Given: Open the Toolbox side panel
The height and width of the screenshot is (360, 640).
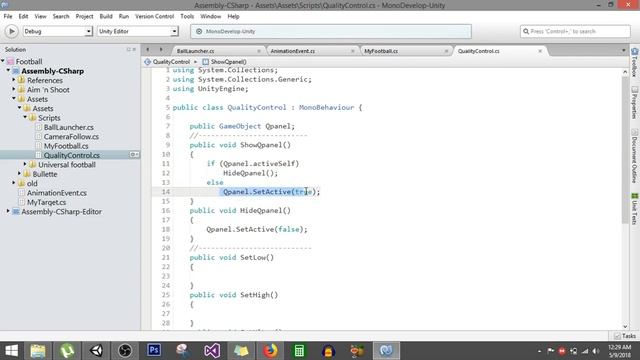Looking at the screenshot, I should 634,62.
